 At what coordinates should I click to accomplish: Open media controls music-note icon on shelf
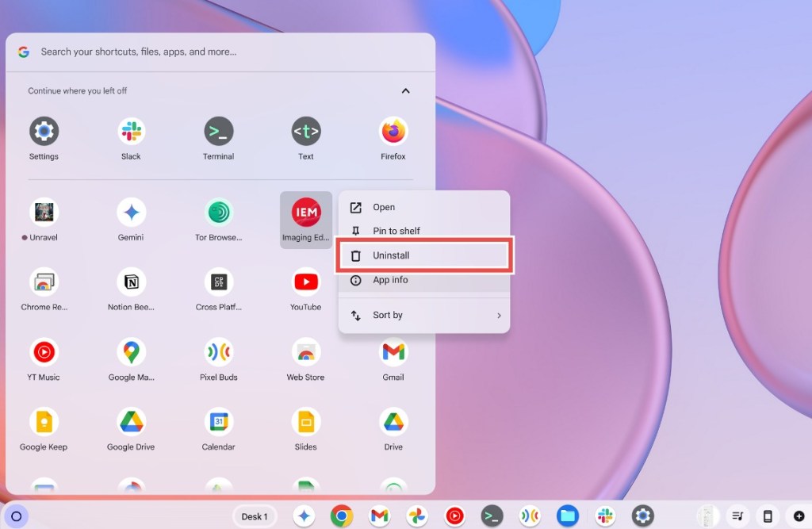point(737,516)
